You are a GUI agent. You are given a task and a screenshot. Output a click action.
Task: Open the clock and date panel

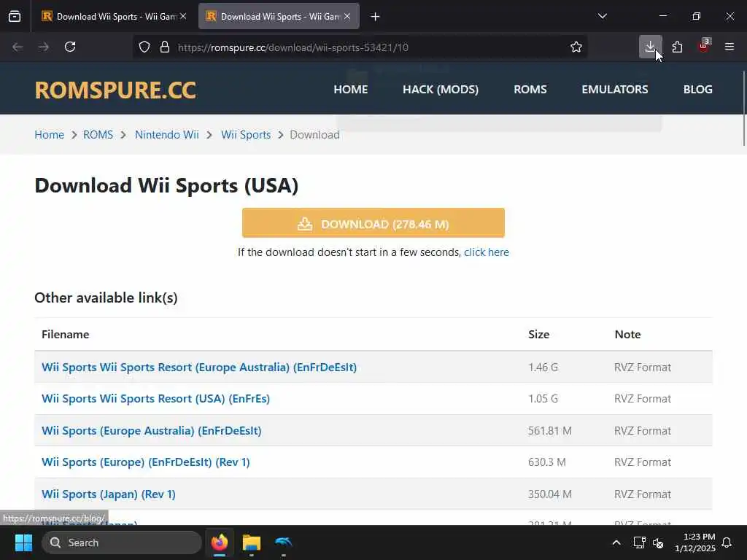694,542
